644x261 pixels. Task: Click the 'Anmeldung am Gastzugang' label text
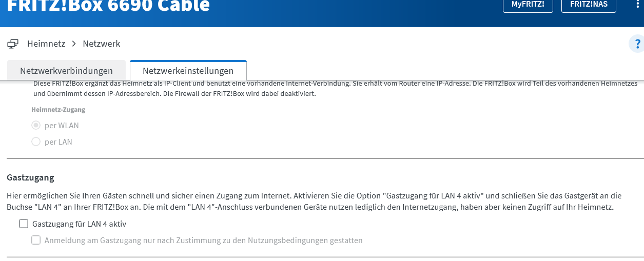coord(204,240)
